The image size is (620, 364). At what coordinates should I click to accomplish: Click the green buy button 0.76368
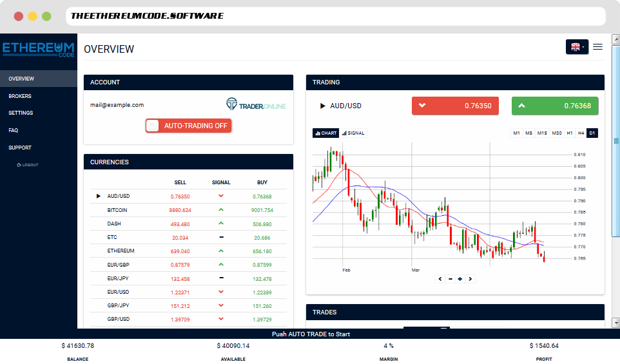[x=555, y=106]
